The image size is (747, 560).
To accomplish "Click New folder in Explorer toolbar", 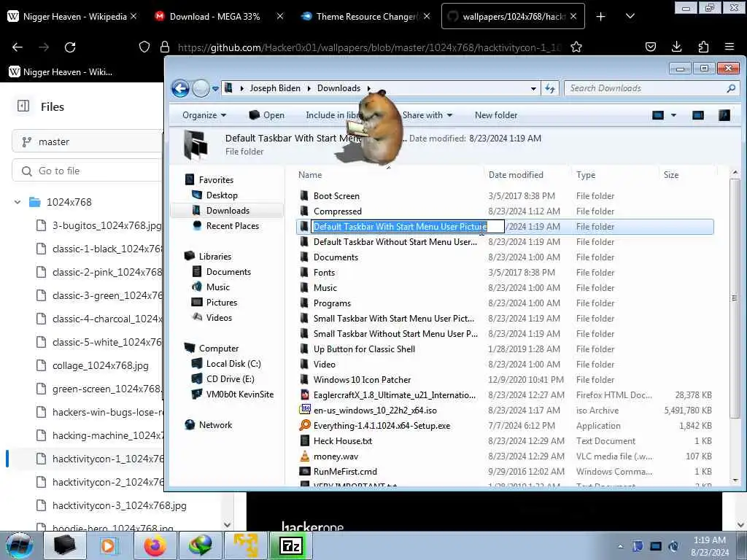I will (496, 115).
